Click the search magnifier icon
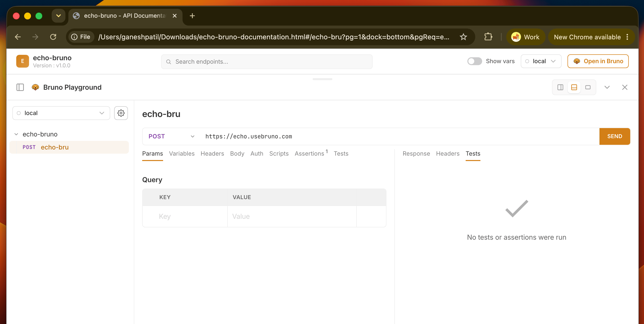The height and width of the screenshot is (324, 644). click(169, 62)
